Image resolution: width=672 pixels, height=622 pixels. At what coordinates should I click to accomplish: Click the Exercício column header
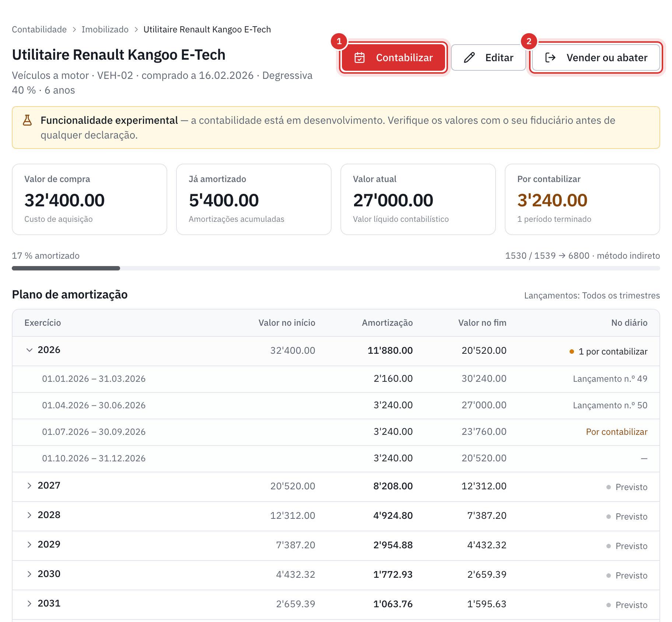pos(43,323)
